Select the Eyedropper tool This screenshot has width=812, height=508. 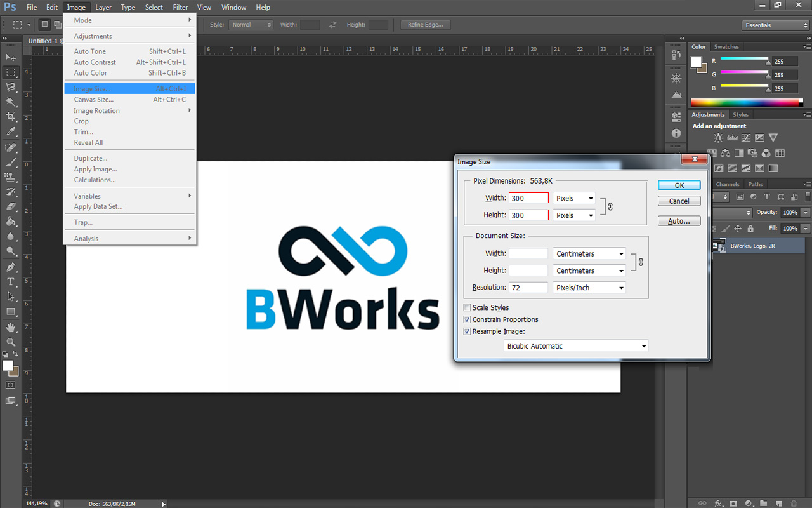[11, 131]
